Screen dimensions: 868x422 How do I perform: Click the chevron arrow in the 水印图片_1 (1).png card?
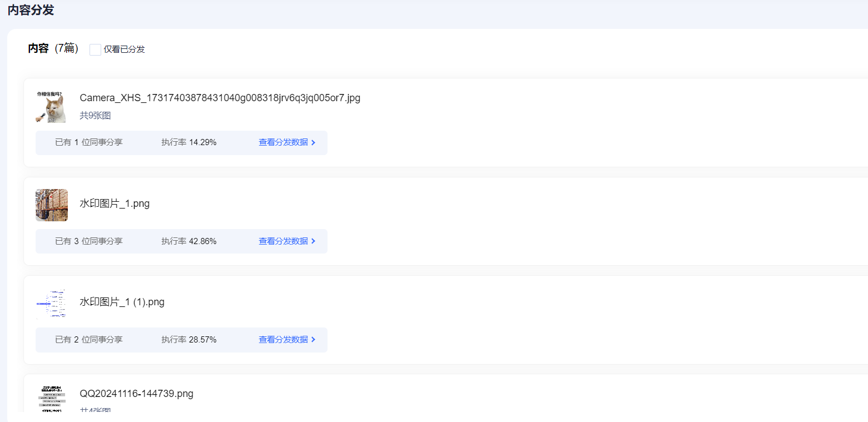(314, 340)
